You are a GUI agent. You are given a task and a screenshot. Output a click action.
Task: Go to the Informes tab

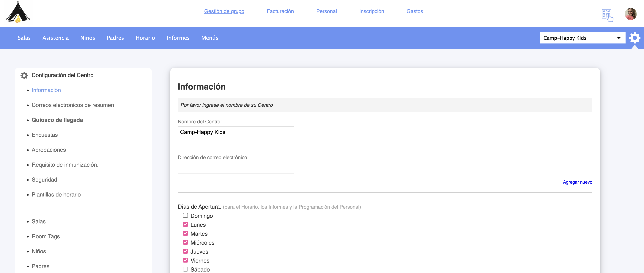tap(178, 38)
